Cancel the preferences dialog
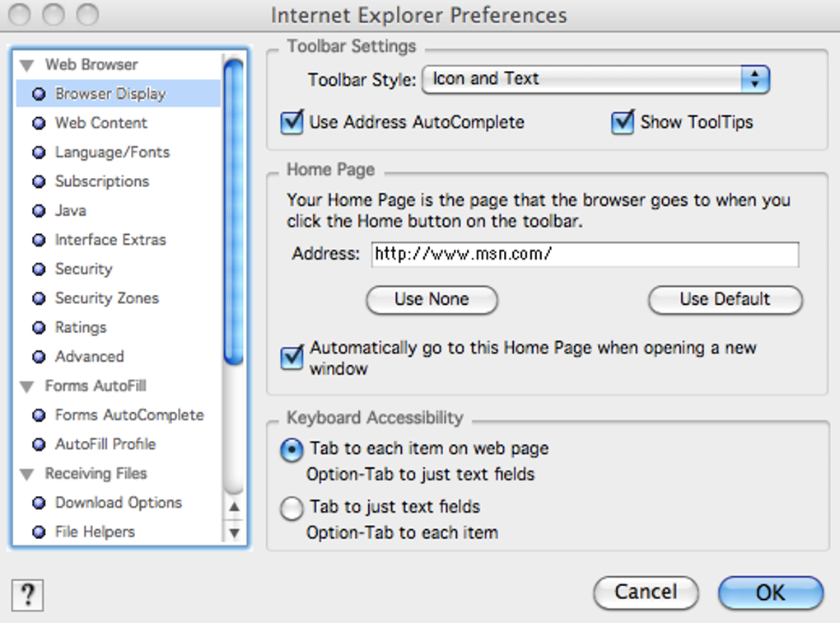Viewport: 840px width, 623px height. coord(646,593)
